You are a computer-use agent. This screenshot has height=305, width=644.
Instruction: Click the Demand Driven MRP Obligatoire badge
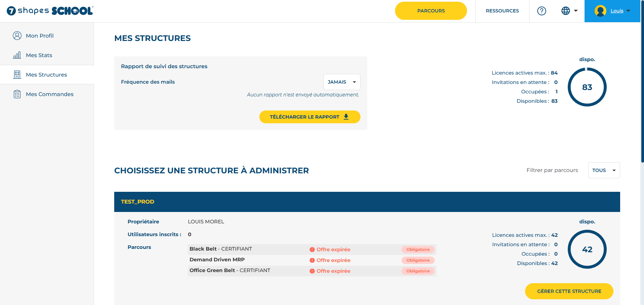tap(418, 260)
